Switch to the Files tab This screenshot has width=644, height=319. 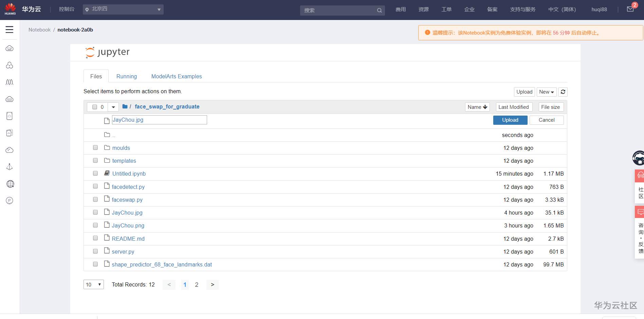[96, 76]
